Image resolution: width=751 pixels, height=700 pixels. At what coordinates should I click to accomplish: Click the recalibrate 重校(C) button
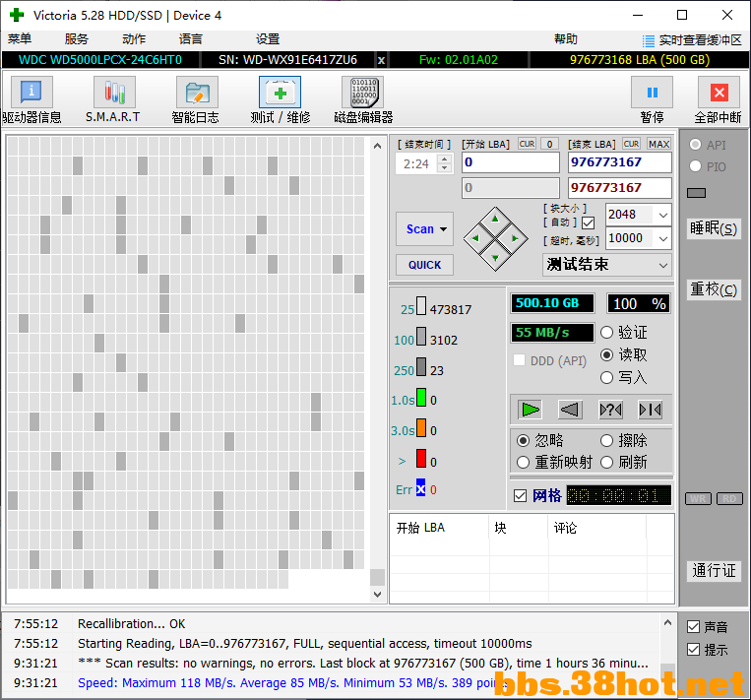pyautogui.click(x=714, y=289)
